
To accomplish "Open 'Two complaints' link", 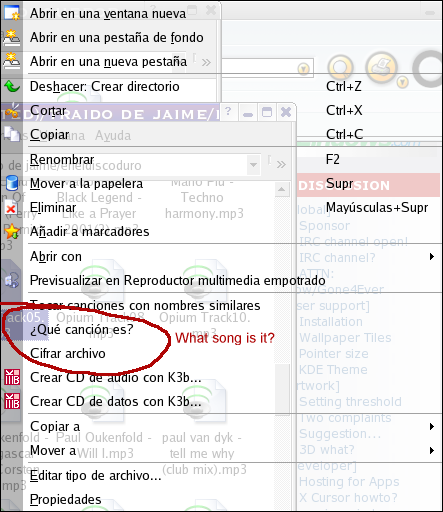I will (345, 418).
